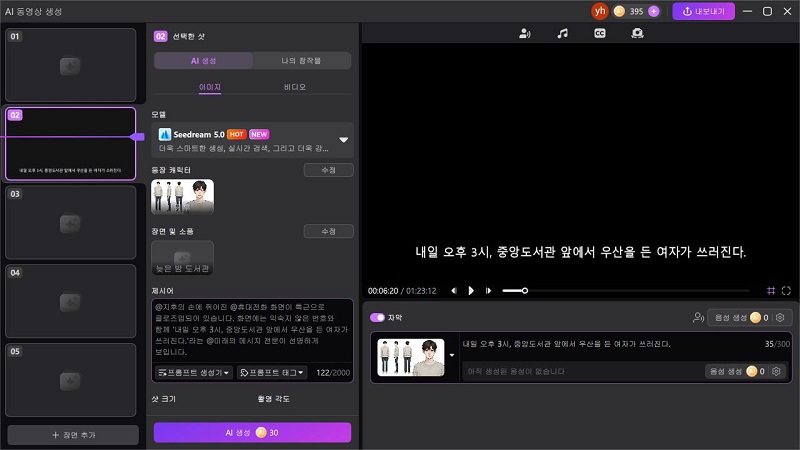Click the 샷 크기 label
The height and width of the screenshot is (450, 800).
click(x=164, y=399)
